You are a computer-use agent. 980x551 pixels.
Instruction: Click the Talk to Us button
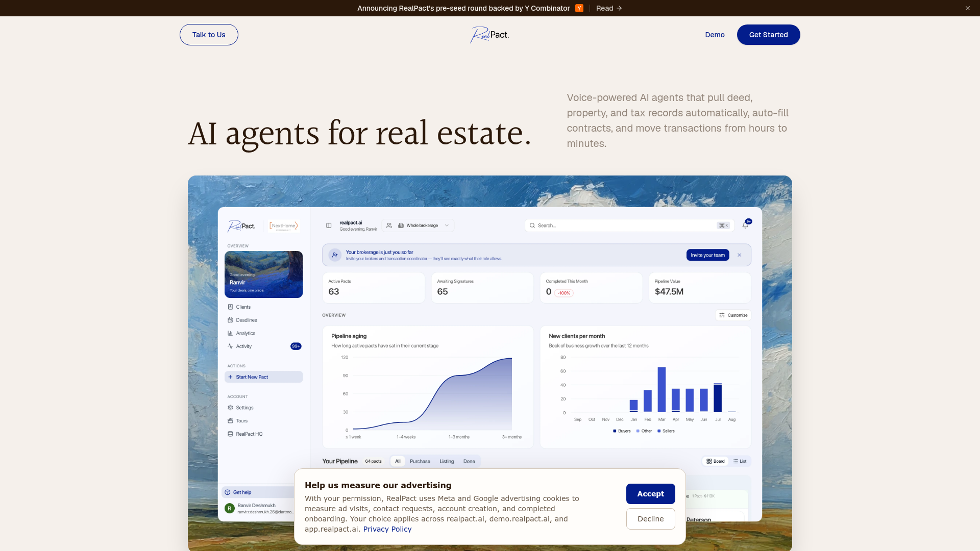[x=209, y=35]
